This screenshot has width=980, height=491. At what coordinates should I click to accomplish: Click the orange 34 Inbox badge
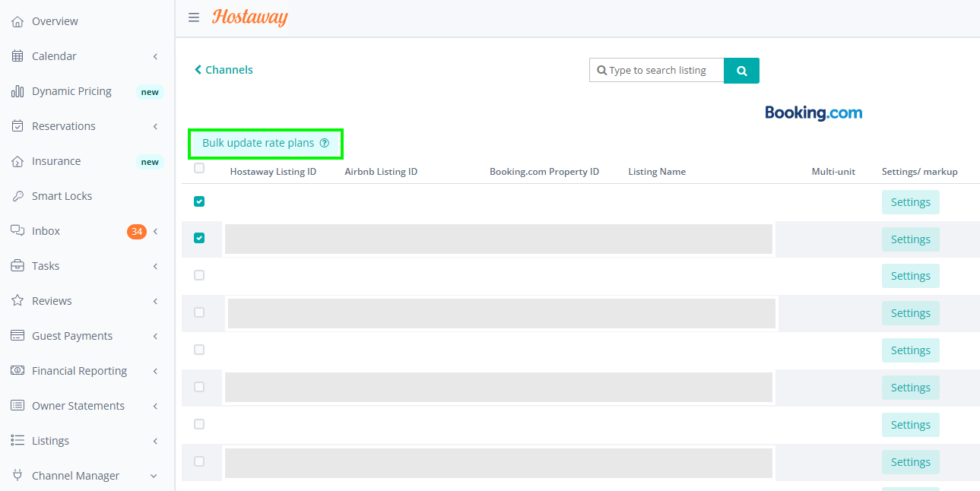(x=137, y=231)
